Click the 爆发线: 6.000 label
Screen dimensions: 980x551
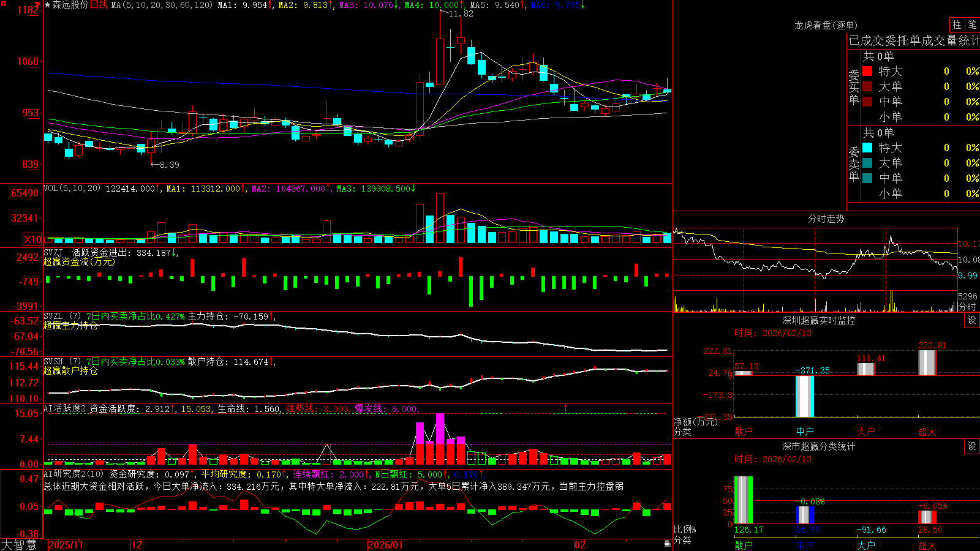coord(386,409)
